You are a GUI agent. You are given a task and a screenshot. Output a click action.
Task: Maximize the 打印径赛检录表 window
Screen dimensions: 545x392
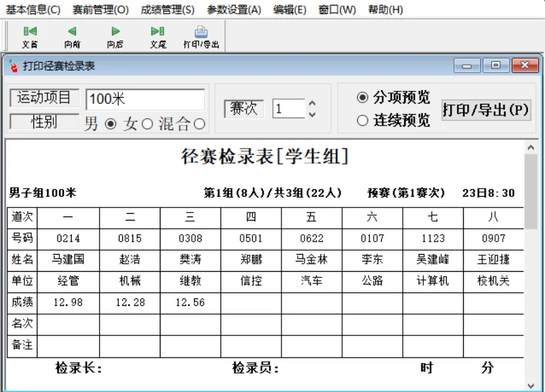[496, 66]
